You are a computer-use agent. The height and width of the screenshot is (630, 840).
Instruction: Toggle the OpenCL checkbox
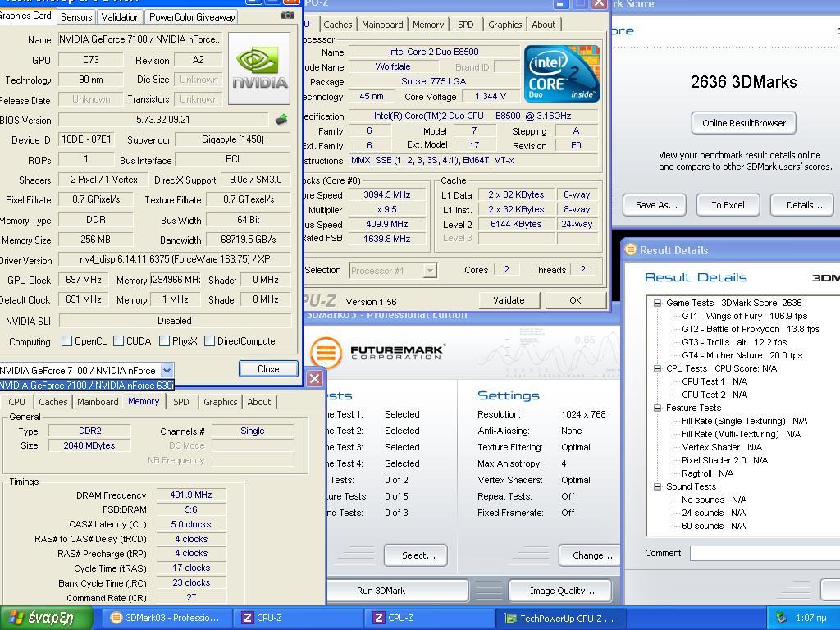pyautogui.click(x=67, y=341)
